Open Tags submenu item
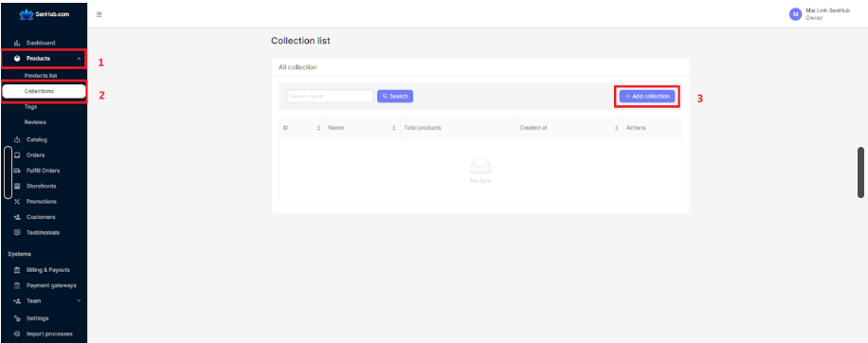The height and width of the screenshot is (343, 868). (30, 107)
